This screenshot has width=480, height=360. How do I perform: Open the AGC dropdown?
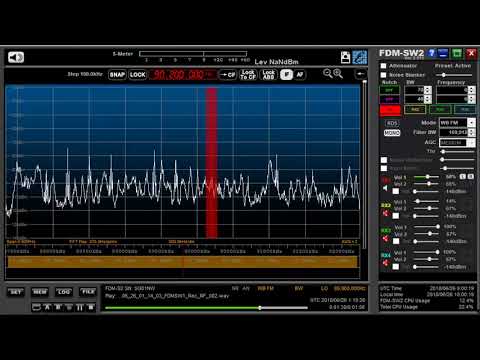(457, 143)
